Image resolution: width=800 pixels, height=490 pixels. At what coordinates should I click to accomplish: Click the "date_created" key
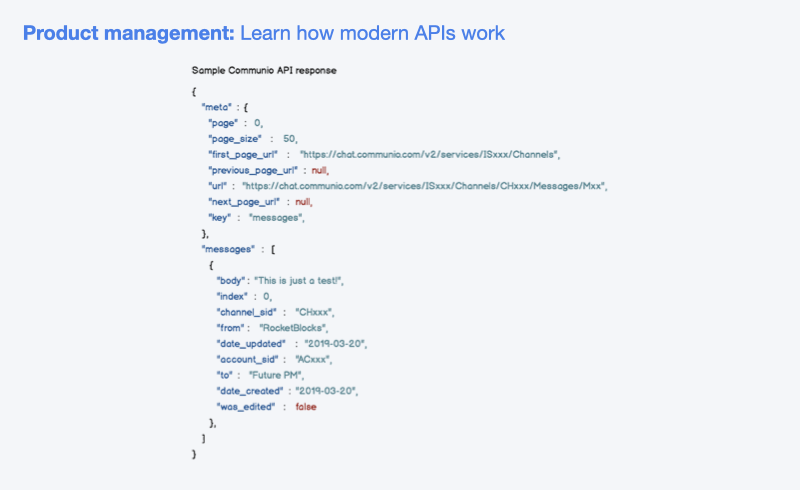click(249, 391)
